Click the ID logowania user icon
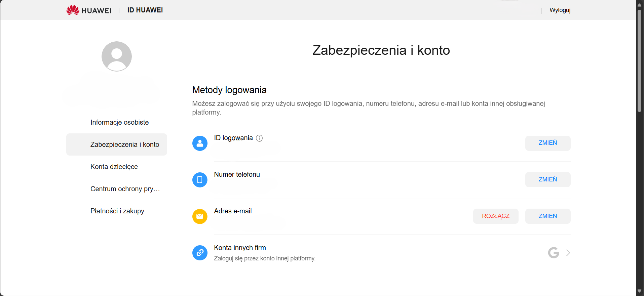The width and height of the screenshot is (644, 296). click(x=200, y=143)
